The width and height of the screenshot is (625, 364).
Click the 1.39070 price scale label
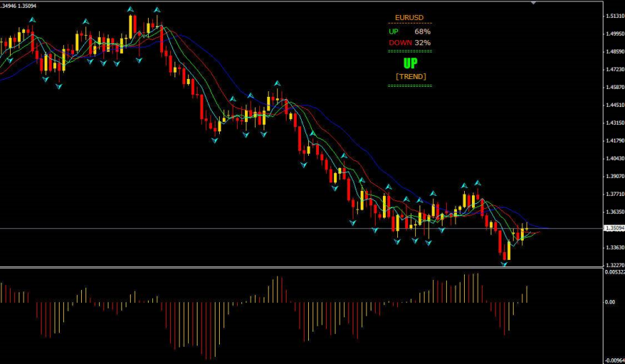pyautogui.click(x=615, y=176)
